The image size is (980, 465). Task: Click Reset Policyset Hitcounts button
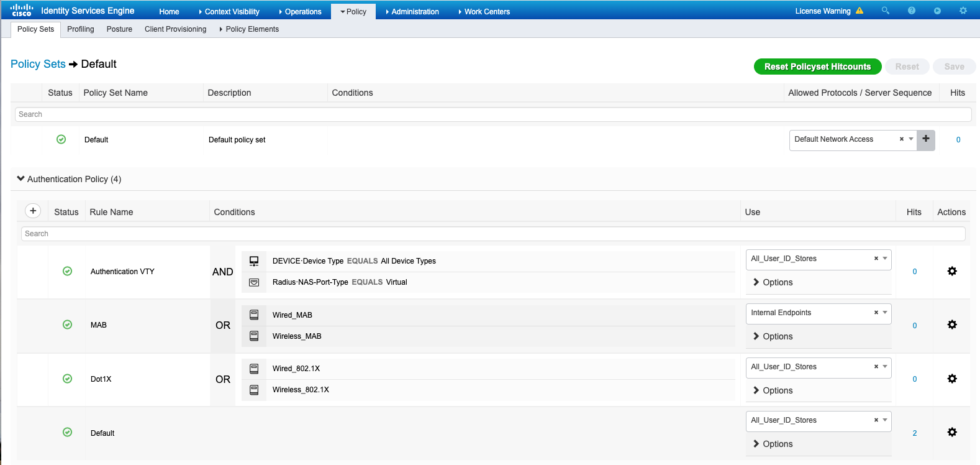818,67
